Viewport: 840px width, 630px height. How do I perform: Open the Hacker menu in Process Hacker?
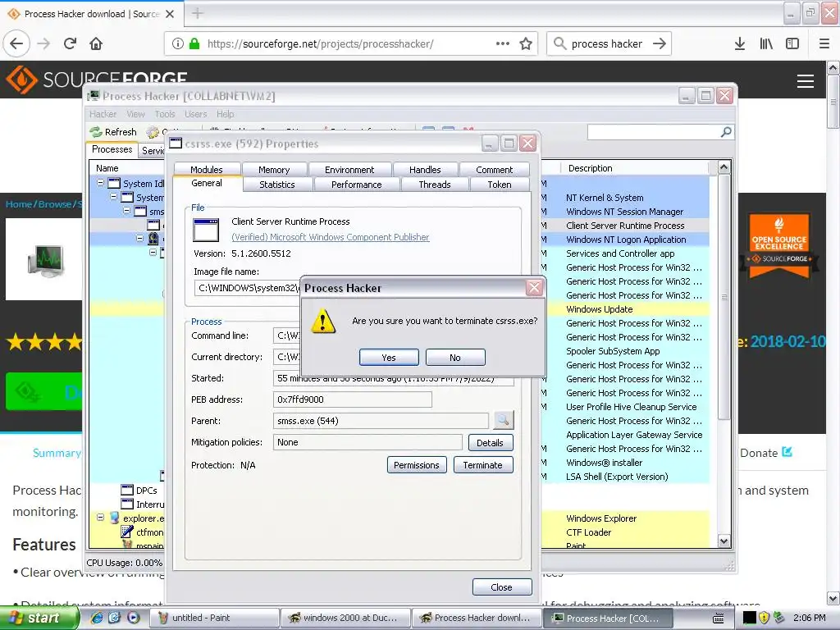pyautogui.click(x=103, y=114)
